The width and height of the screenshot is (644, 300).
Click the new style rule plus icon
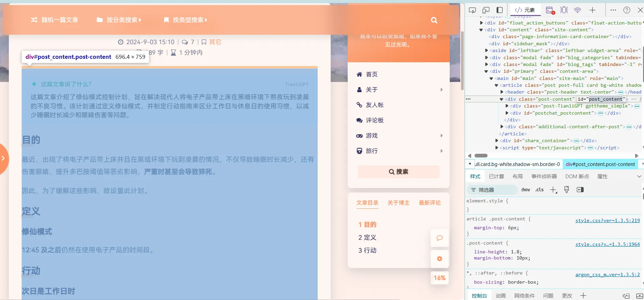pos(554,190)
